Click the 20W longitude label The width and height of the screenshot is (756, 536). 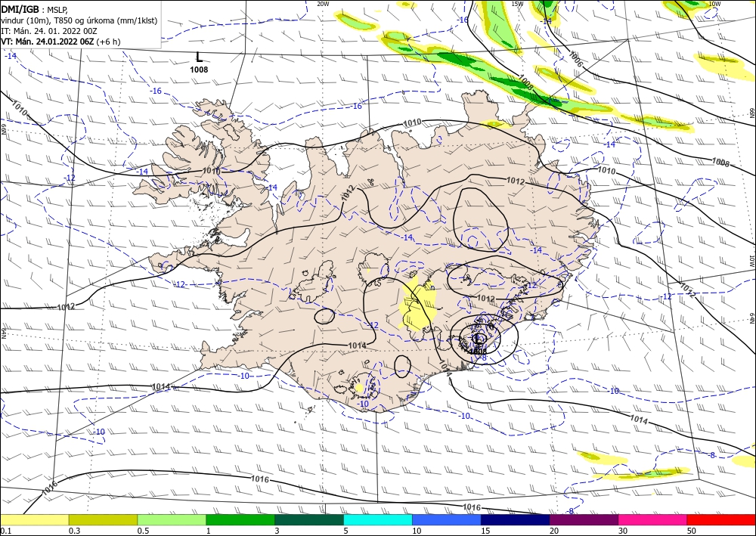click(323, 4)
